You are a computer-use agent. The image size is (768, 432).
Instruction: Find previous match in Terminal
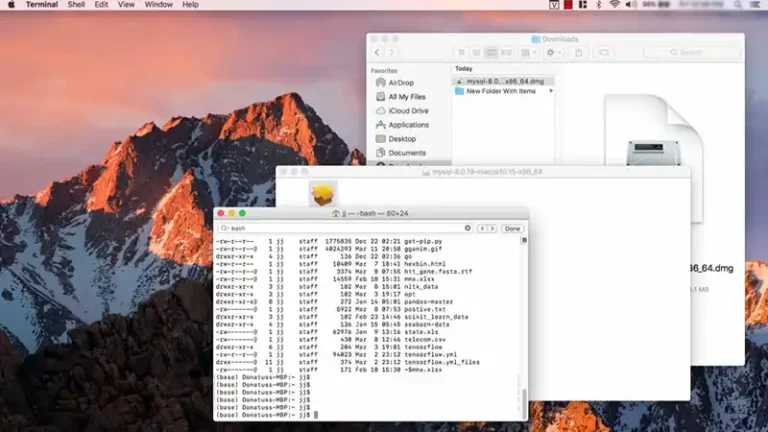tap(482, 229)
